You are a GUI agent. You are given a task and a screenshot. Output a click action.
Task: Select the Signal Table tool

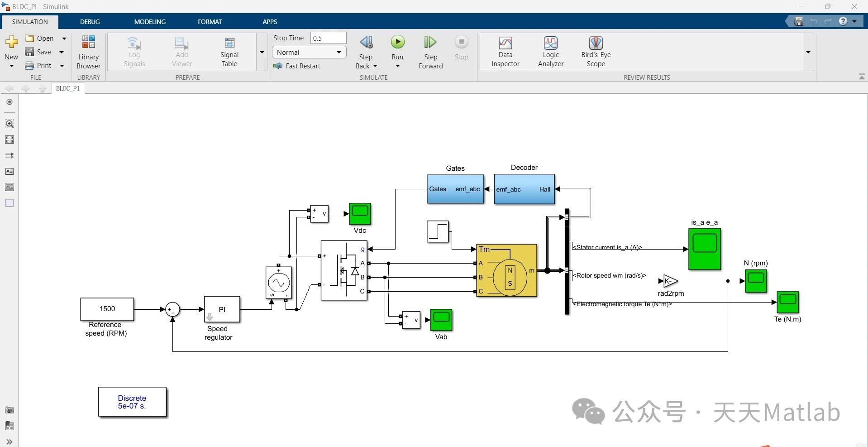coord(229,51)
